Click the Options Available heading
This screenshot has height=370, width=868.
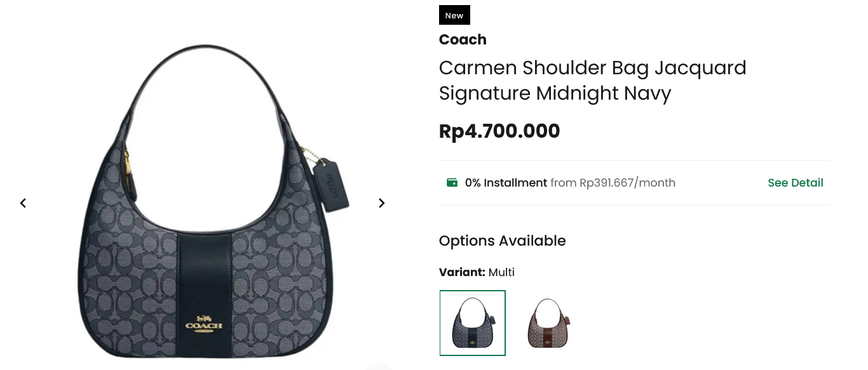[502, 241]
